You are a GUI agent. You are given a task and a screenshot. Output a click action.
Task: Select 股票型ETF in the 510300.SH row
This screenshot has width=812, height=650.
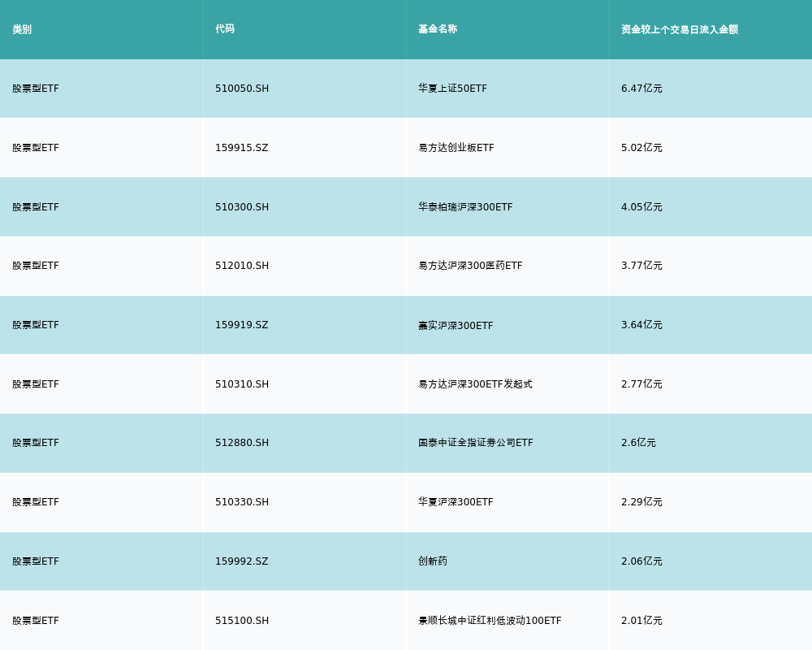pos(36,207)
